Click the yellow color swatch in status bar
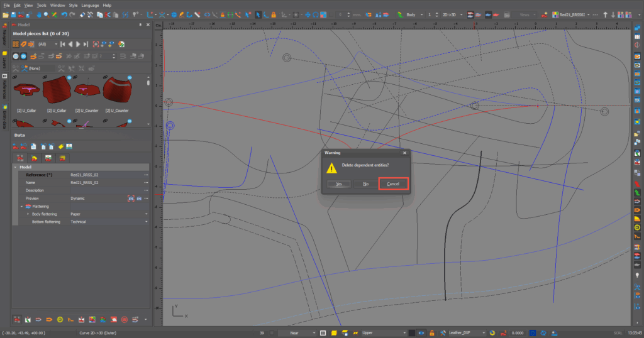Viewport: 644px width, 338px height. (334, 332)
